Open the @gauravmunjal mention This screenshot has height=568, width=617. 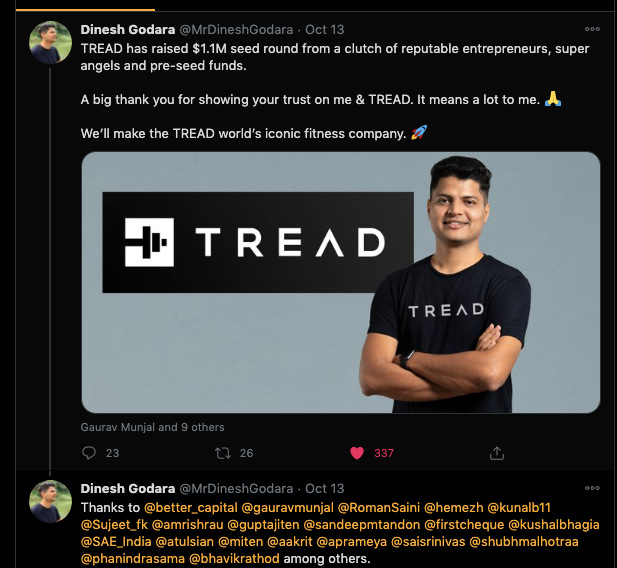click(288, 508)
